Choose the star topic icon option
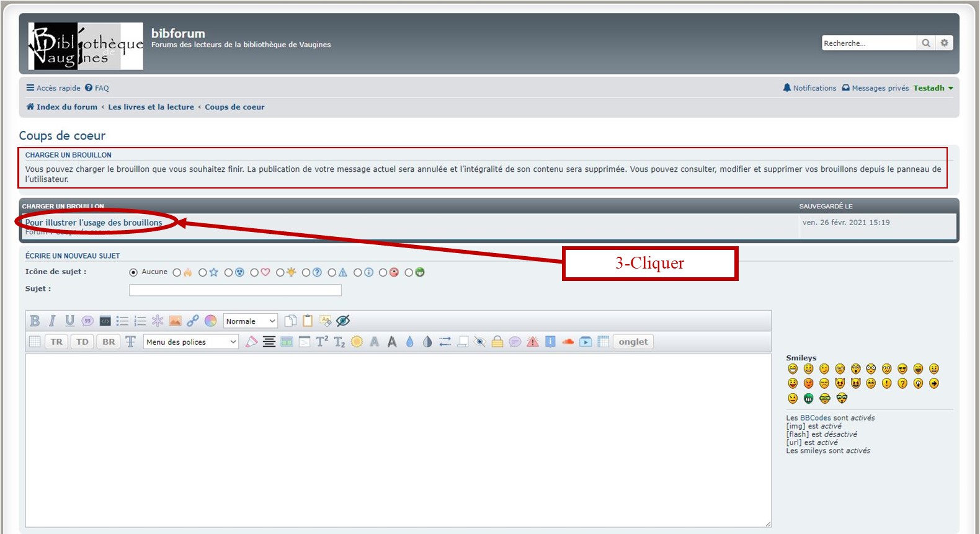980x534 pixels. tap(203, 272)
